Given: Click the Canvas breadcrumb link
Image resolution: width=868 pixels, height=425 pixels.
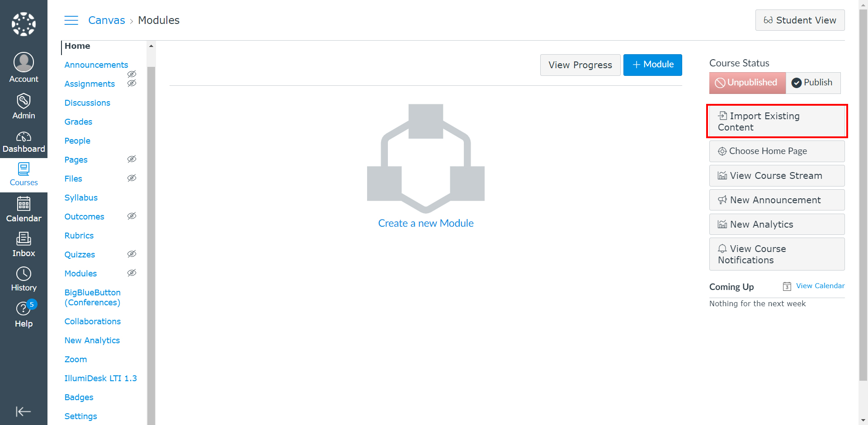Looking at the screenshot, I should [107, 20].
